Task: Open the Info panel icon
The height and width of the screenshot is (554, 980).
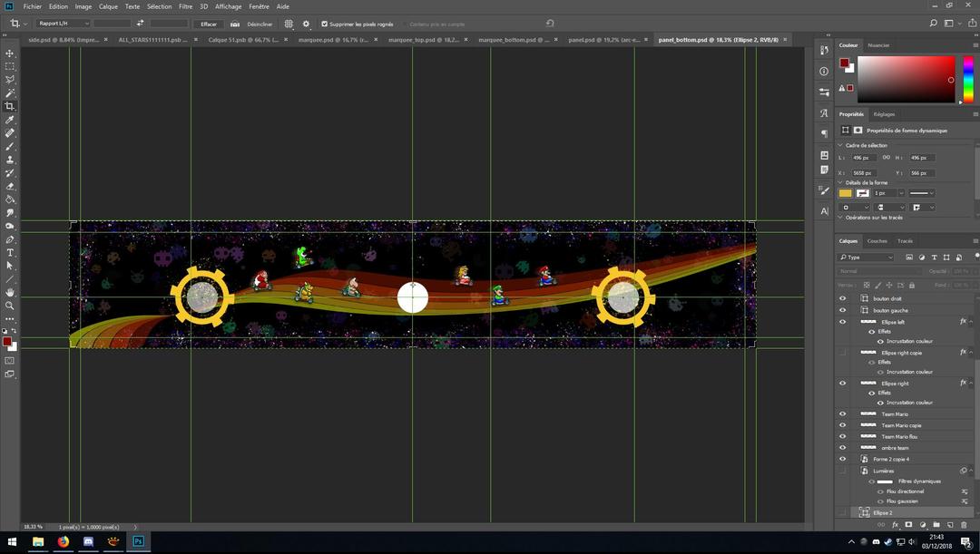Action: (x=824, y=72)
